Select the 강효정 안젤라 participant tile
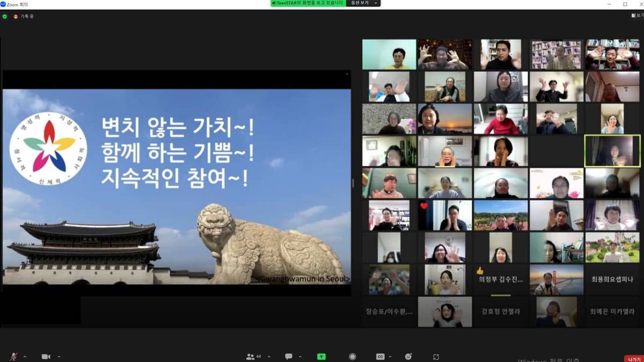 [x=500, y=312]
